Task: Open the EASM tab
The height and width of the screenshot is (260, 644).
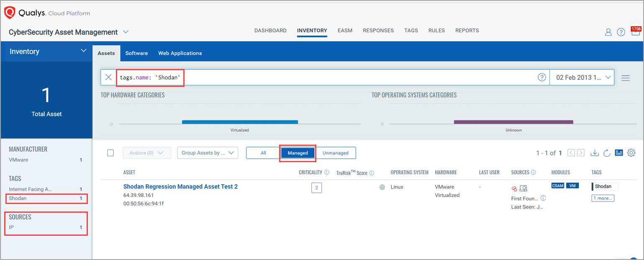Action: click(x=345, y=31)
